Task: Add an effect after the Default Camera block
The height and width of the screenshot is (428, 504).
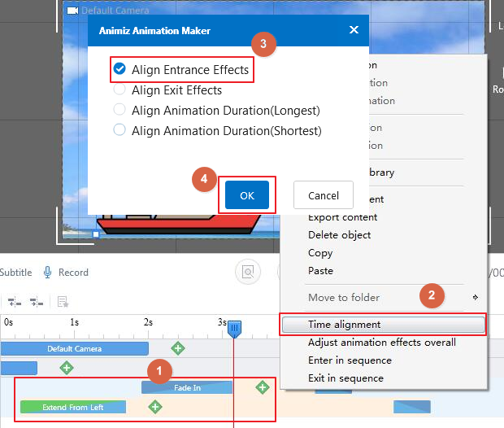Action: tap(177, 348)
